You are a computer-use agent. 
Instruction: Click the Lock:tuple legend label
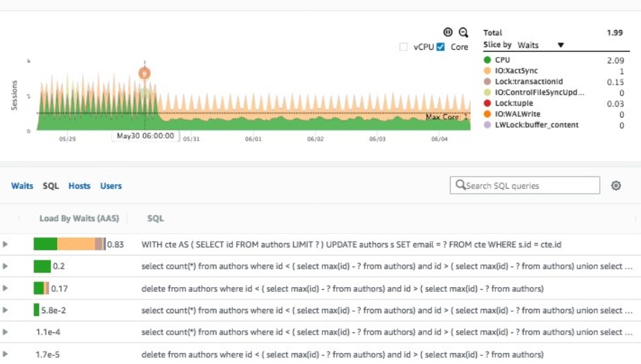coord(514,103)
